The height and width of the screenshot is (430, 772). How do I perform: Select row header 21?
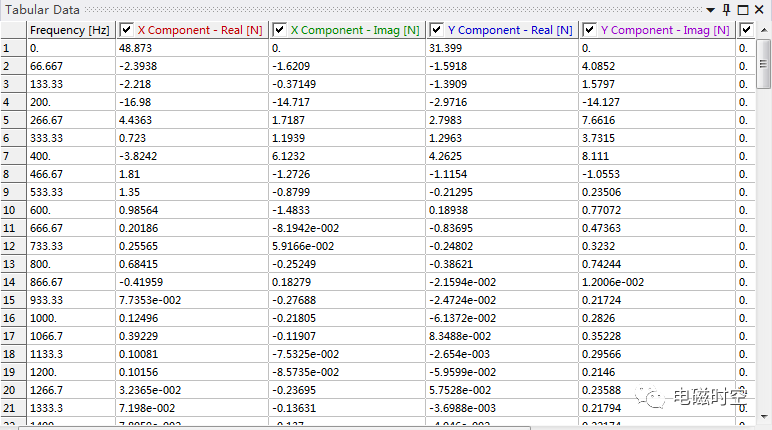tap(13, 408)
